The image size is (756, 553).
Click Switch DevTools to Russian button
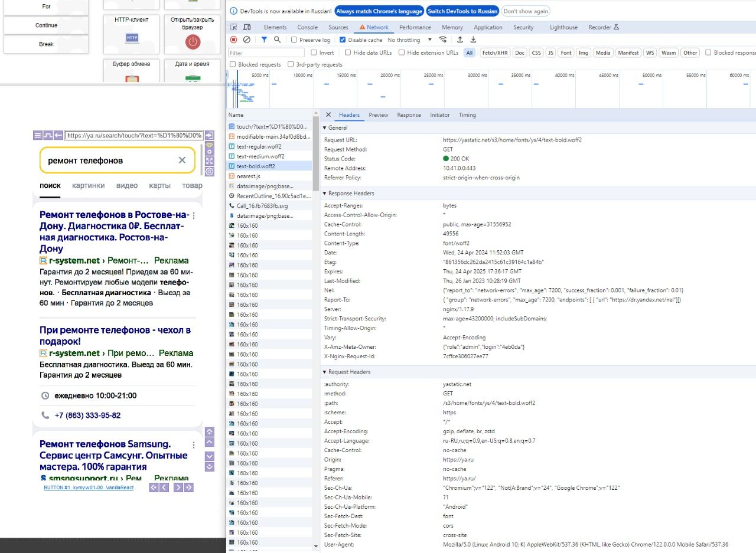(x=462, y=11)
